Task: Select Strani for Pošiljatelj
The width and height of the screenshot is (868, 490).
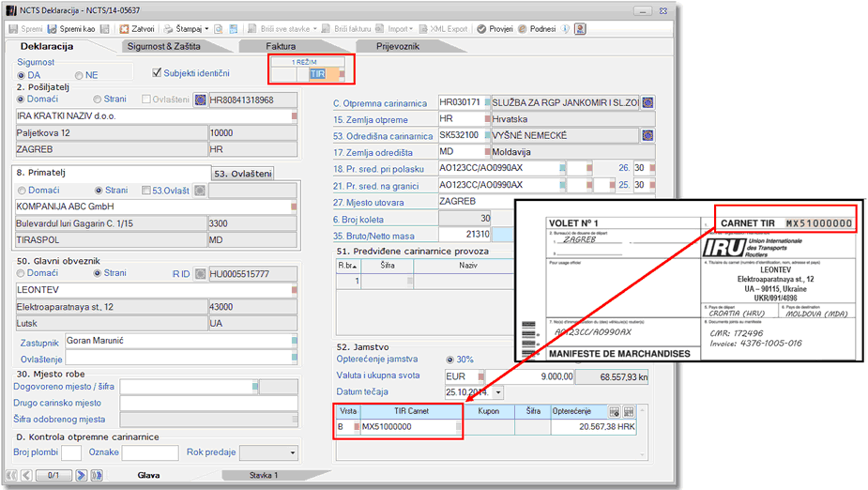Action: (97, 100)
